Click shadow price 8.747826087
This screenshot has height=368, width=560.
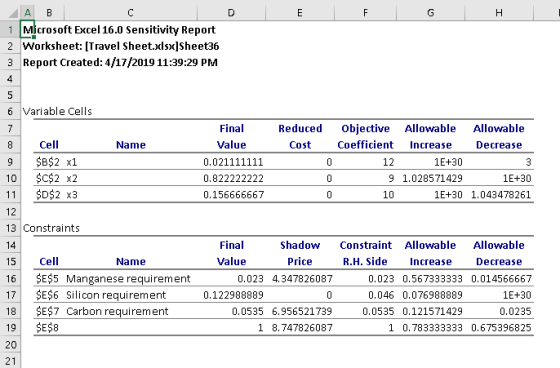click(x=302, y=328)
